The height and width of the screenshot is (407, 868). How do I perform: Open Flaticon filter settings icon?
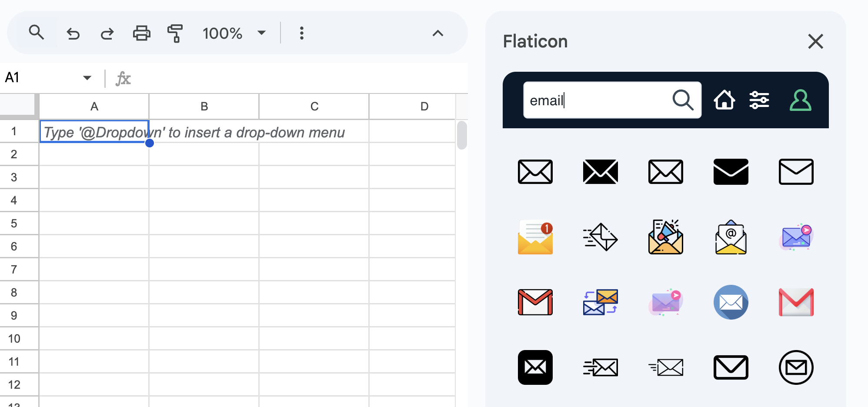tap(759, 100)
